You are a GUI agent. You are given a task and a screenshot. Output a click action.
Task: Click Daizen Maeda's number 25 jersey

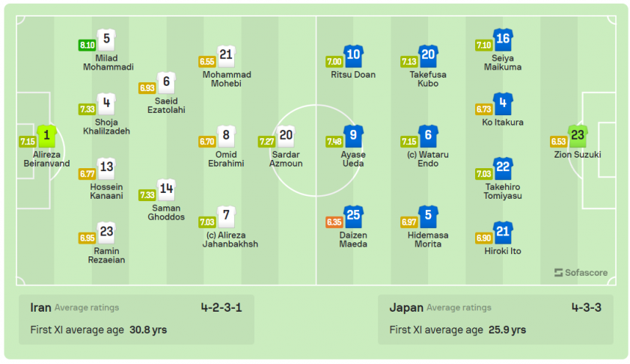(x=353, y=217)
